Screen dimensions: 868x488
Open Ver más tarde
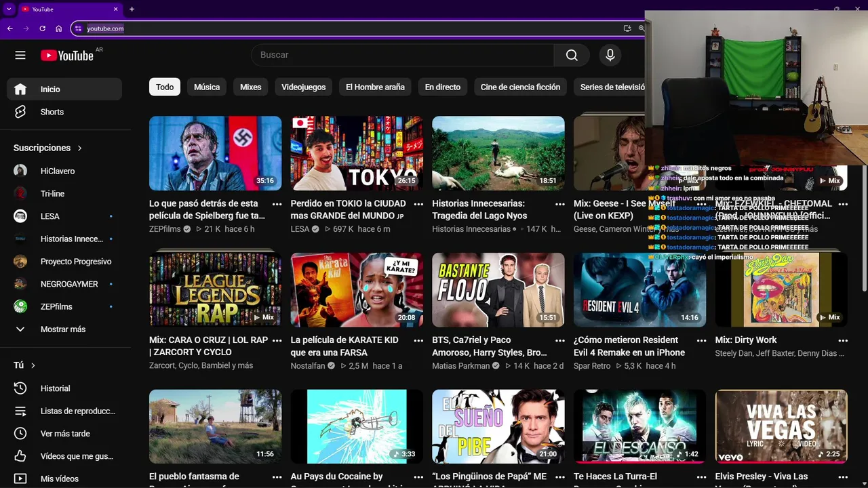[x=64, y=433]
